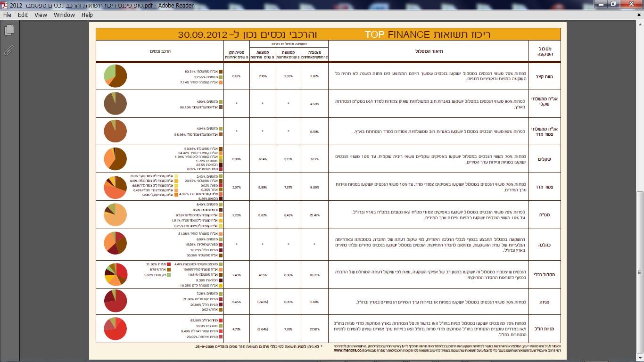This screenshot has width=644, height=362.
Task: Click the 'טווח קצר' track name cell
Action: [x=545, y=76]
